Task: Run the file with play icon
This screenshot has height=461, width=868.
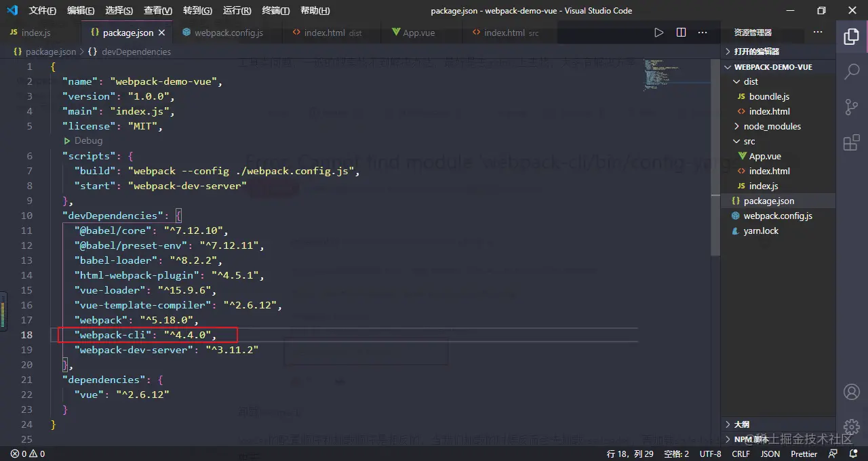Action: 658,33
